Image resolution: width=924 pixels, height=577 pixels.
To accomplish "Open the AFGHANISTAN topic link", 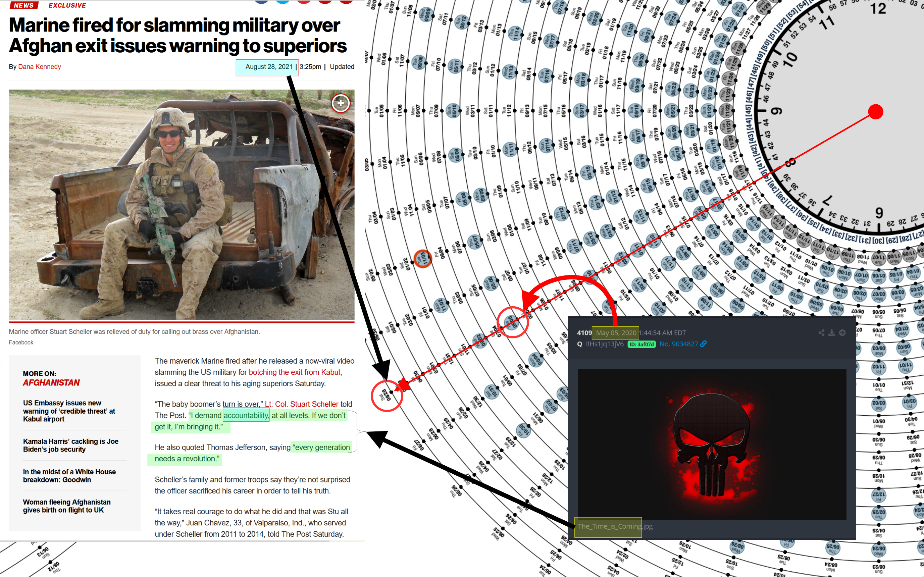I will click(x=51, y=383).
